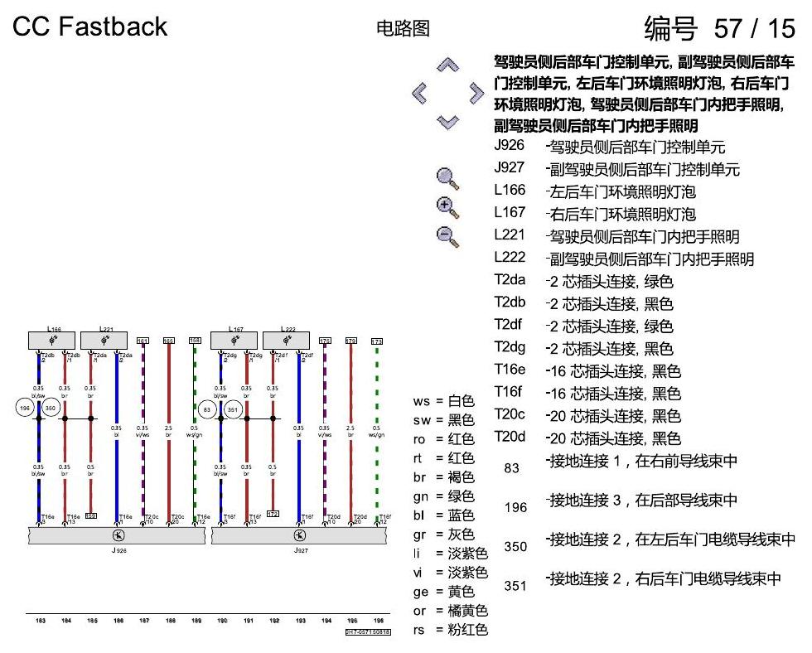
Task: Click the plain magnifier reset-zoom icon
Action: 447,179
